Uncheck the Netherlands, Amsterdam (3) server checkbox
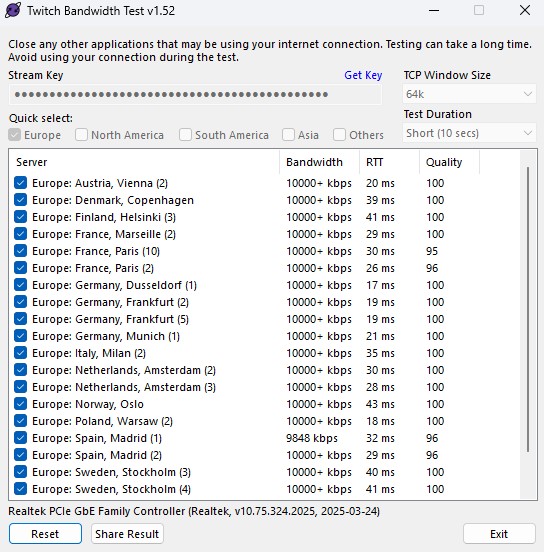544x552 pixels. [20, 387]
